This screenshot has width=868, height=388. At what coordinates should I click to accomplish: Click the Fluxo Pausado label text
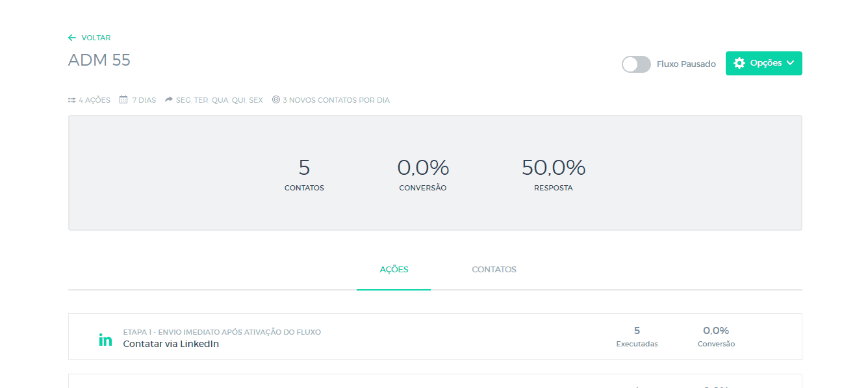(x=686, y=64)
